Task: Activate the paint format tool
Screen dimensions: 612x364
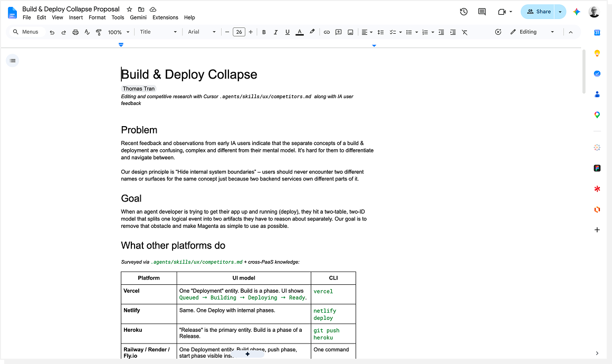Action: (99, 32)
